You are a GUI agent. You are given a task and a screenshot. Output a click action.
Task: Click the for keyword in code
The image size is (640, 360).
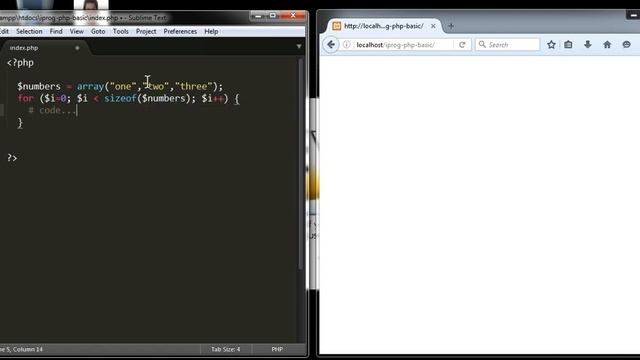[25, 98]
